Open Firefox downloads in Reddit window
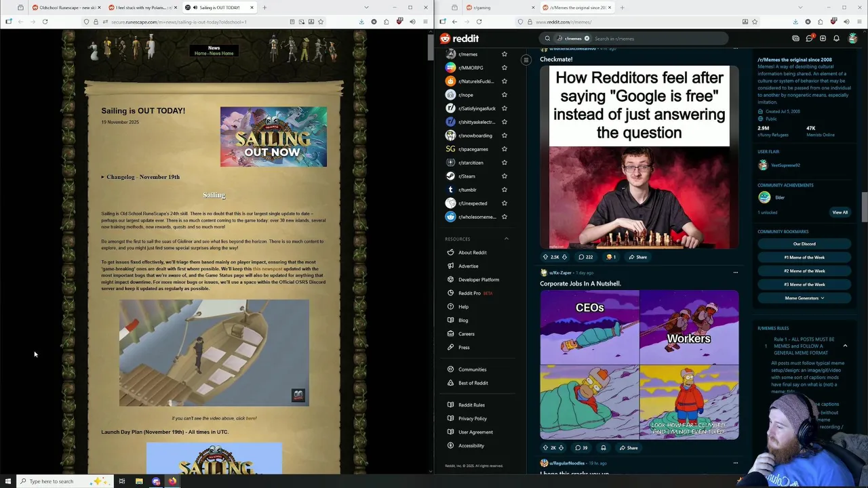The image size is (868, 488). click(794, 22)
